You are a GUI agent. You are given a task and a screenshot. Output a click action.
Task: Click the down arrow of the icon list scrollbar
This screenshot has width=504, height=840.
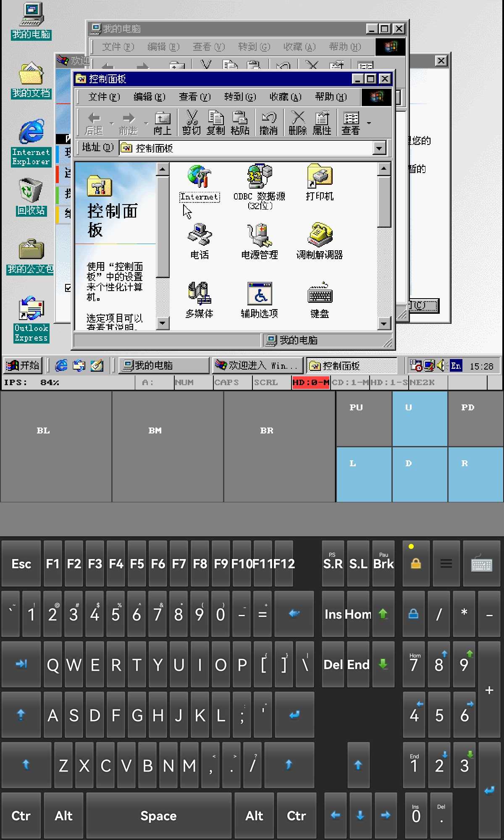[x=383, y=323]
